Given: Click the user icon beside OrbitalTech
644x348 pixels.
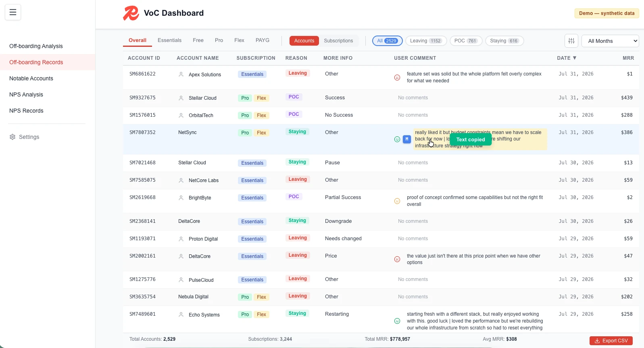Looking at the screenshot, I should click(x=181, y=115).
